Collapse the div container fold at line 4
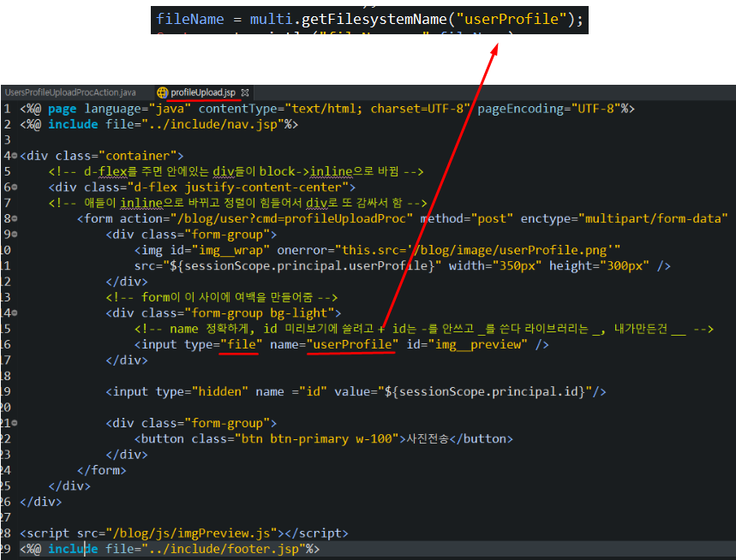 pyautogui.click(x=15, y=156)
